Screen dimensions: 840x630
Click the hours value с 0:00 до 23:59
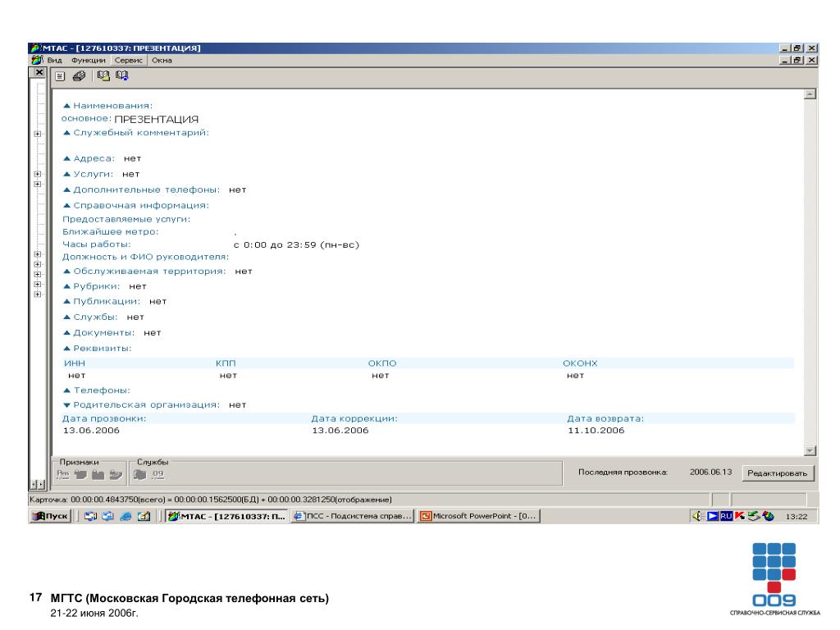(x=296, y=244)
